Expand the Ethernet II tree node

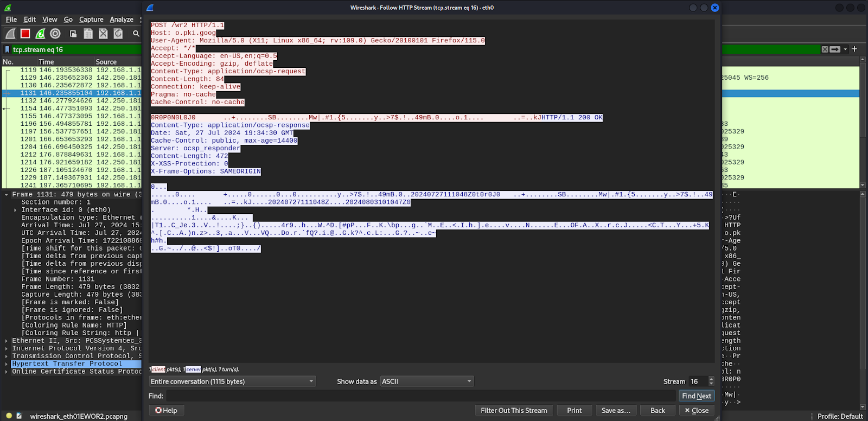6,341
